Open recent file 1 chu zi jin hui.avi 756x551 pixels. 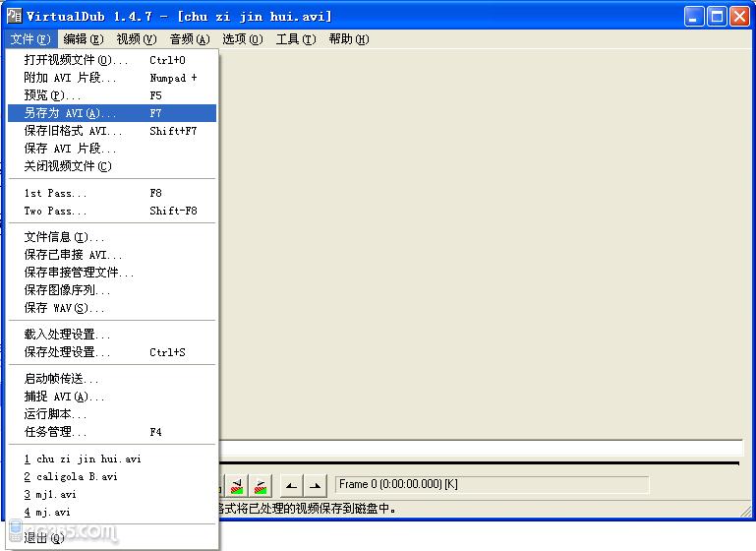(112, 459)
